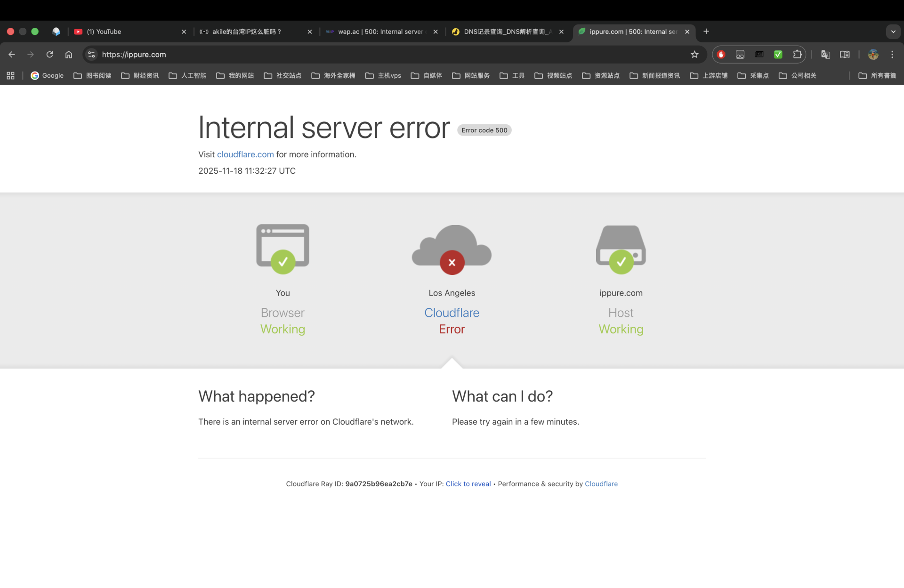Screen dimensions: 904x588
Task: Open the 网站服务 bookmark folder
Action: [x=471, y=75]
